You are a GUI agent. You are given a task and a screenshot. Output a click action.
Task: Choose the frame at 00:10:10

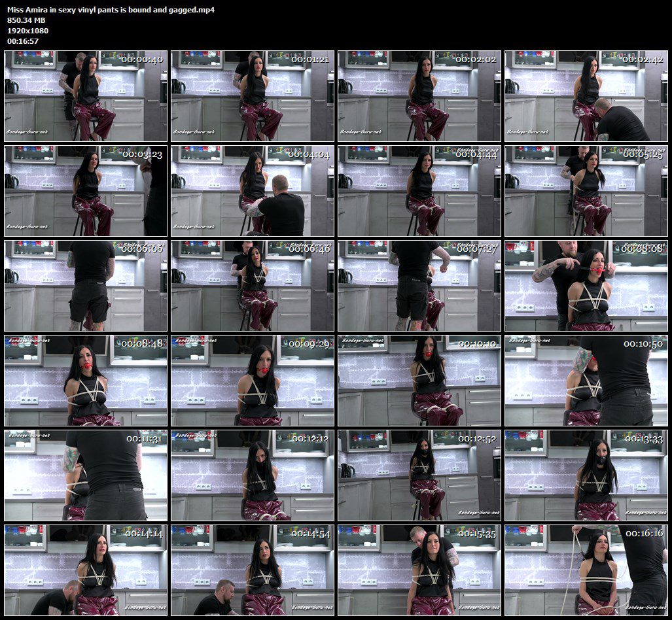click(419, 381)
